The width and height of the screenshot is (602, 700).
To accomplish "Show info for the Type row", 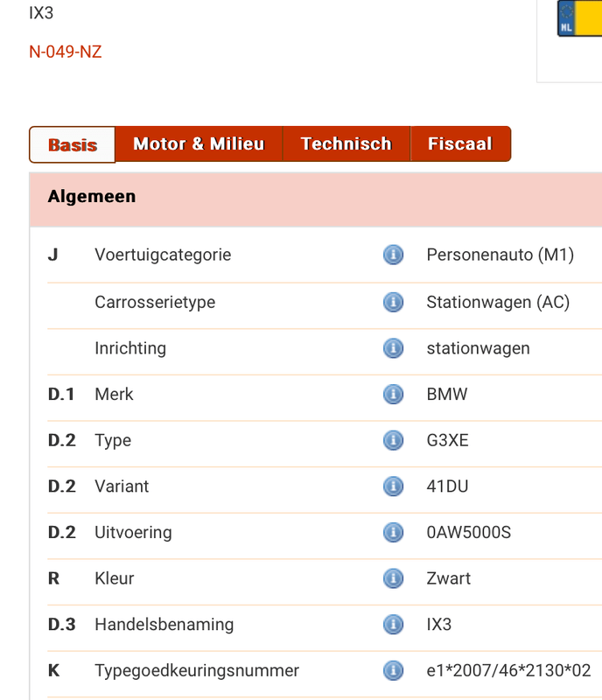I will coord(394,440).
